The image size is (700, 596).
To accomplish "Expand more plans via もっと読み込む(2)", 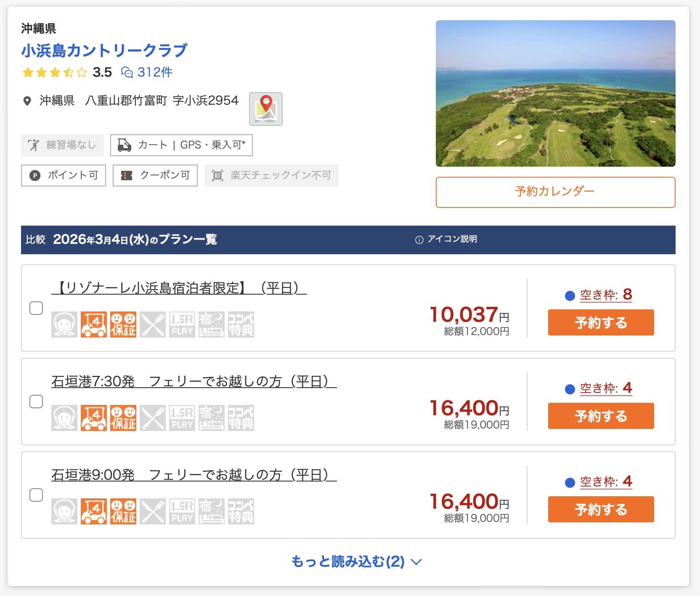I will [x=356, y=561].
